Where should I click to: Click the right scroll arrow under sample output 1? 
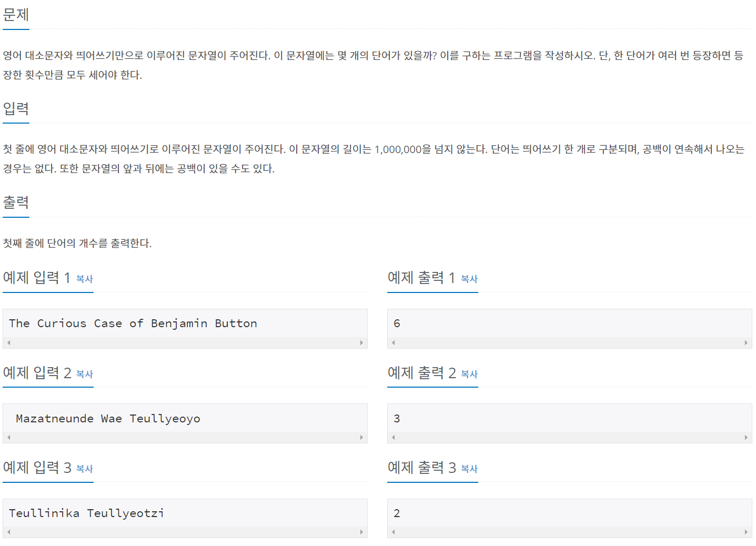tap(747, 342)
